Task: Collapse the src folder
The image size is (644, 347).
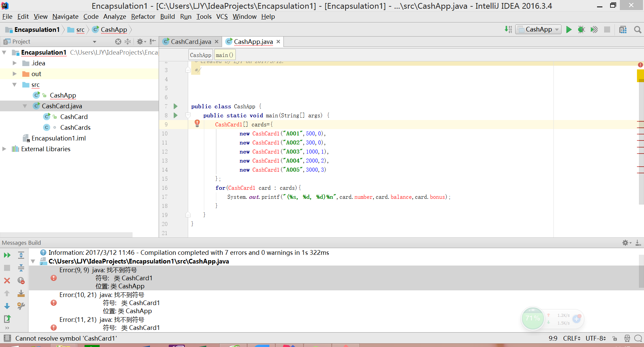Action: 14,84
